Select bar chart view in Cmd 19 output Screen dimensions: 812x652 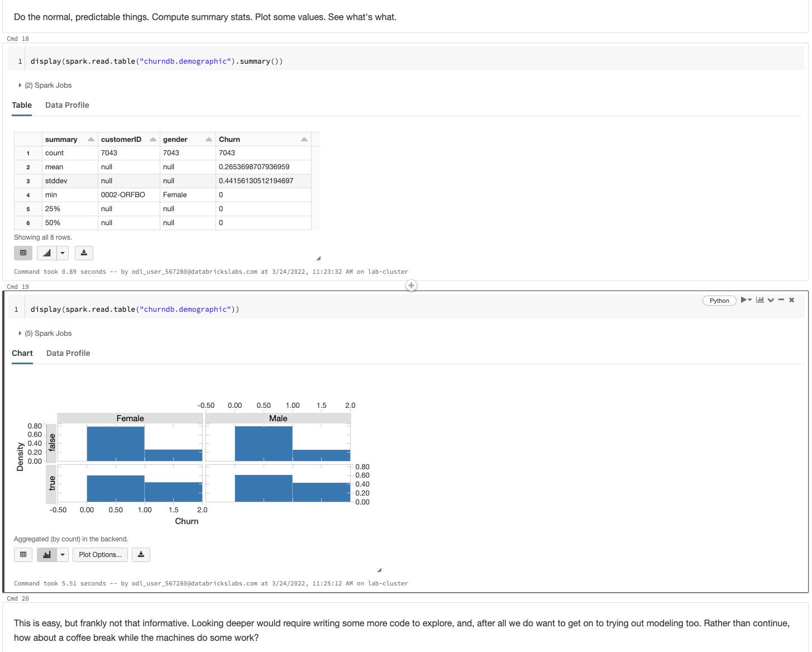click(x=47, y=555)
